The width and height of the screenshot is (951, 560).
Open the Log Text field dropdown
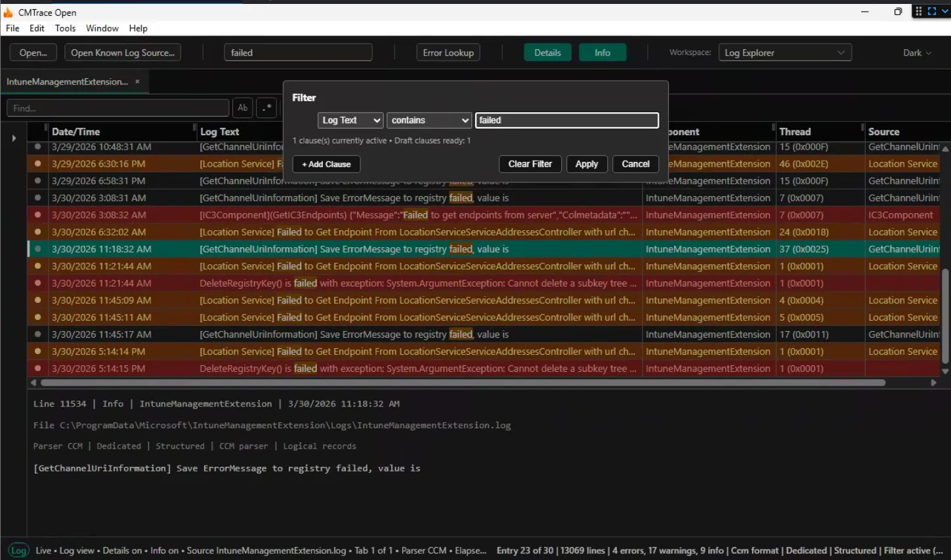pyautogui.click(x=350, y=120)
